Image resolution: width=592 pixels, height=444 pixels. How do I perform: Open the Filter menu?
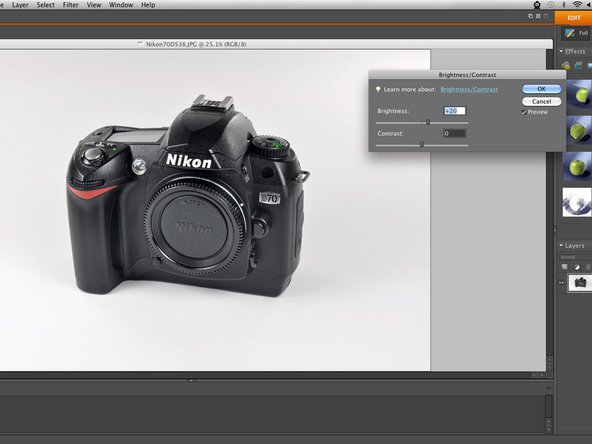(71, 5)
